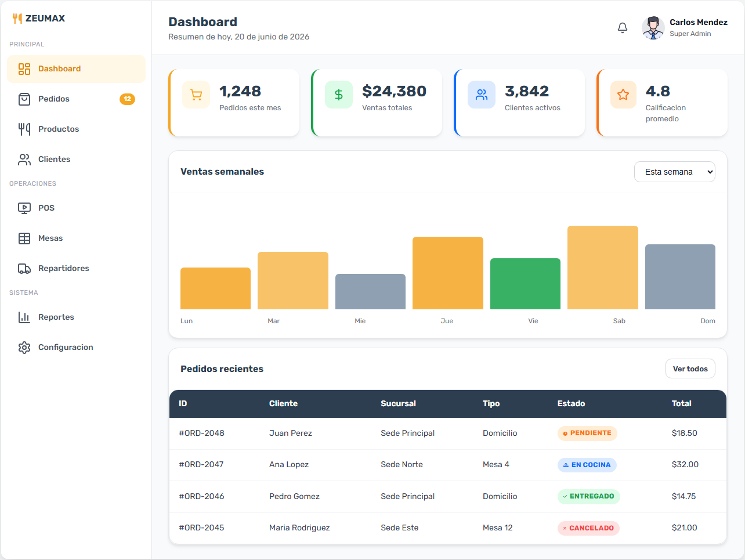This screenshot has height=560, width=745.
Task: Click the PENDIENTE status badge
Action: point(587,433)
